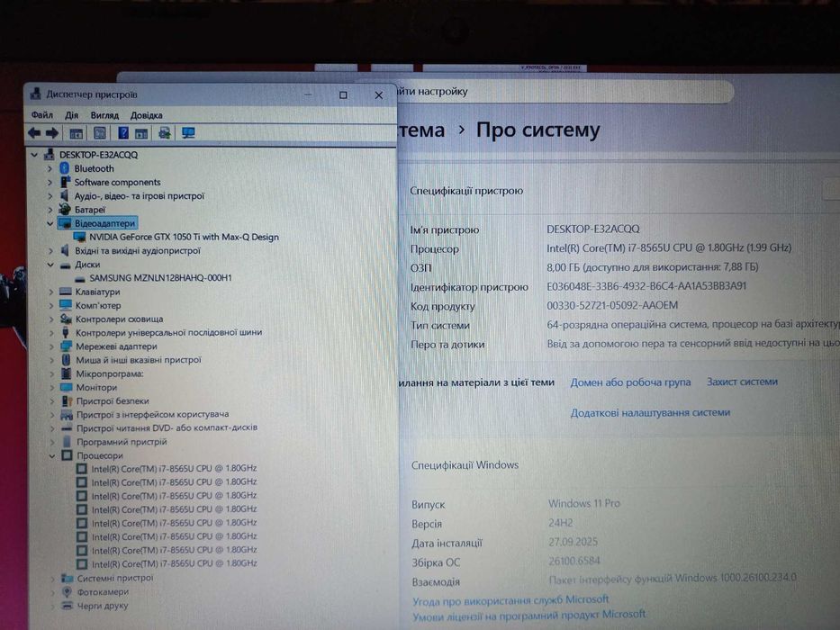Screen dimensions: 840x630
Task: Click product code 00330-52721-05092-AAOEM
Action: (x=612, y=305)
